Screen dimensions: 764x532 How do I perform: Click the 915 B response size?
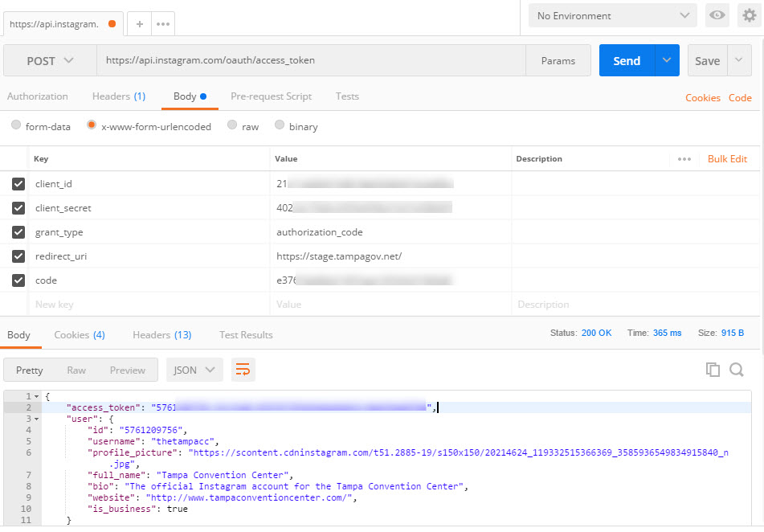click(x=733, y=333)
